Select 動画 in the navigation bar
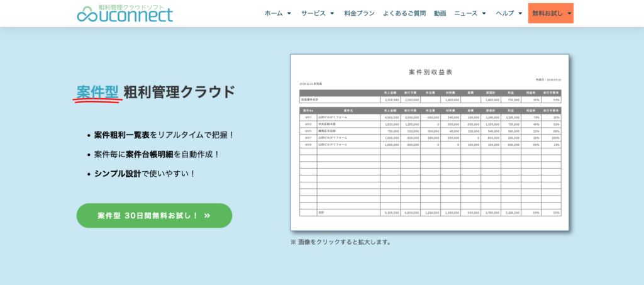This screenshot has height=285, width=644. (x=440, y=13)
